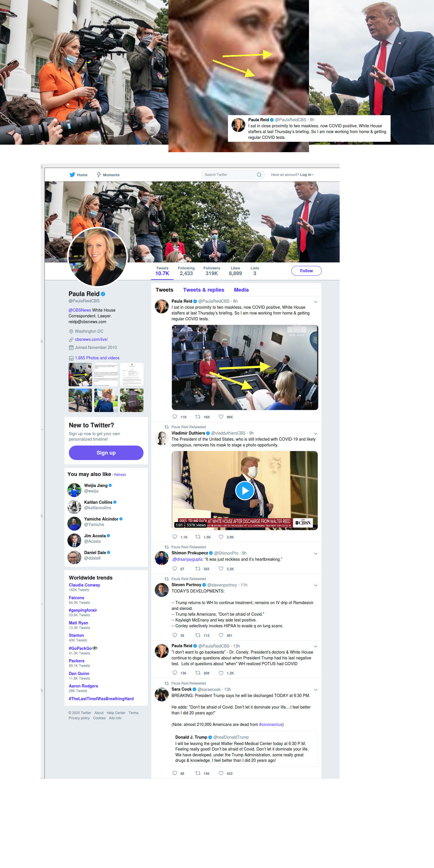Follow Paula Reid

click(x=306, y=271)
